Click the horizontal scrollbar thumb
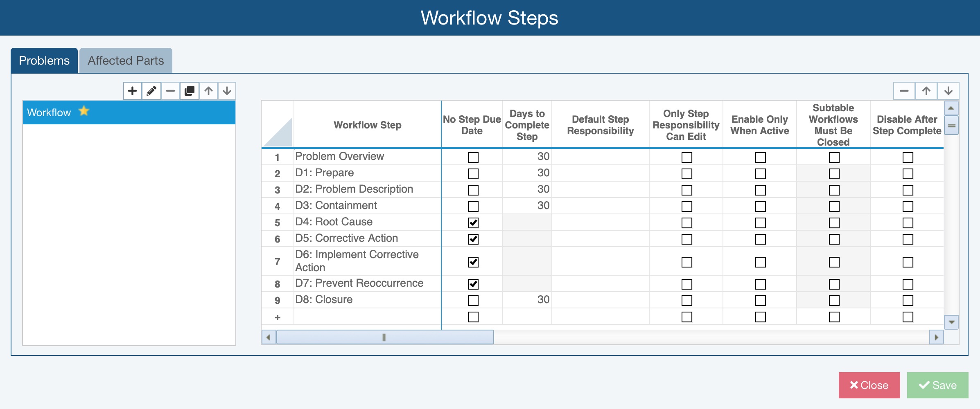The image size is (980, 409). point(385,337)
